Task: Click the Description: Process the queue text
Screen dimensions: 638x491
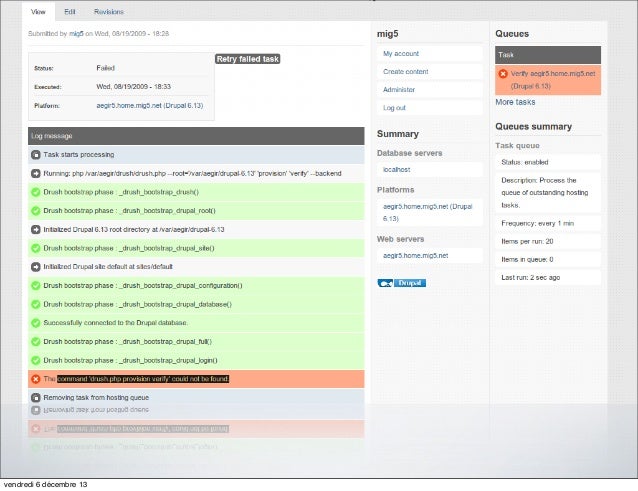Action: coord(544,192)
